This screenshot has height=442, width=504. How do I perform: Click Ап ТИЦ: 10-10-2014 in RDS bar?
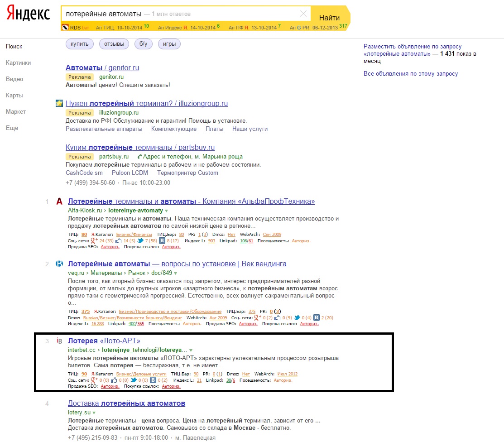click(x=119, y=28)
